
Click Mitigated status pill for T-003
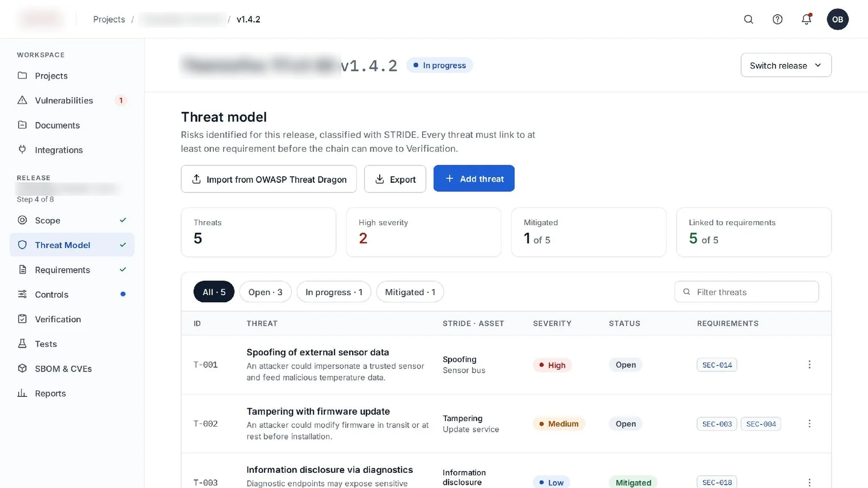point(633,482)
